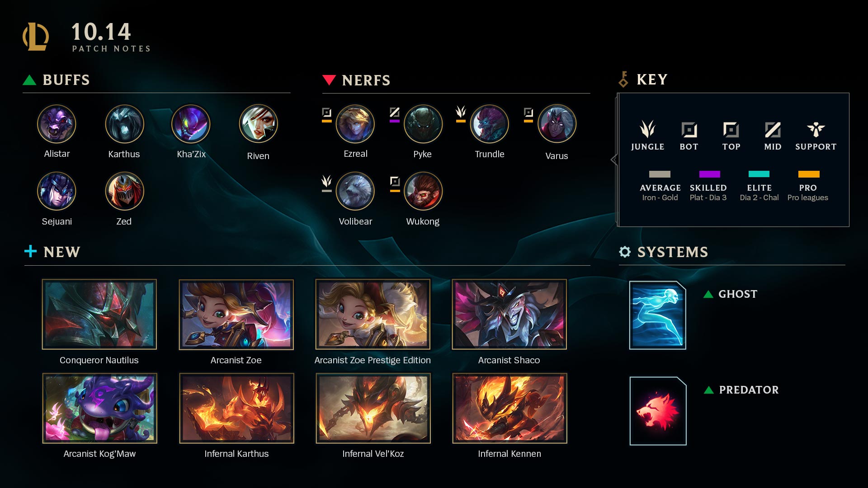Click the Predator rune icon
This screenshot has width=868, height=488.
tap(658, 411)
